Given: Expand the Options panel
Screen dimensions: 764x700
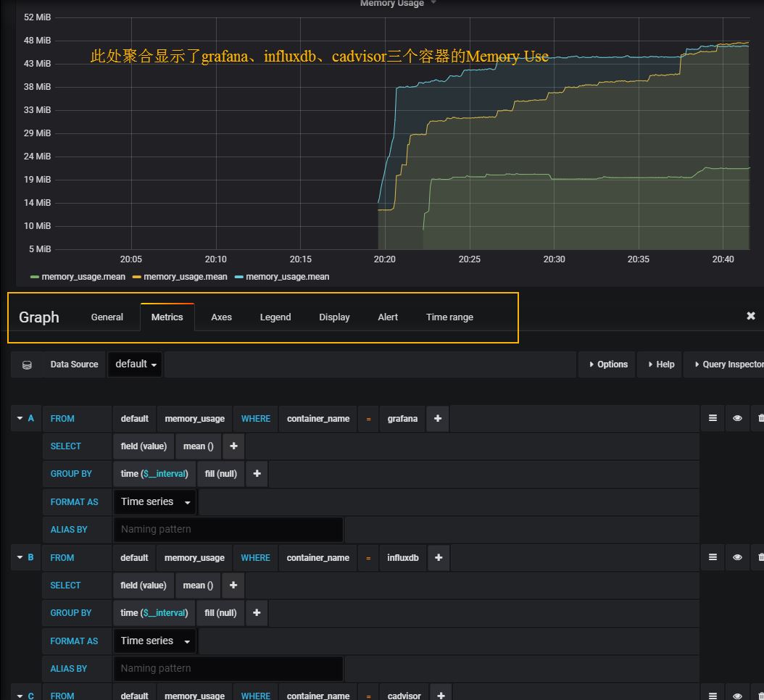Looking at the screenshot, I should click(x=607, y=364).
